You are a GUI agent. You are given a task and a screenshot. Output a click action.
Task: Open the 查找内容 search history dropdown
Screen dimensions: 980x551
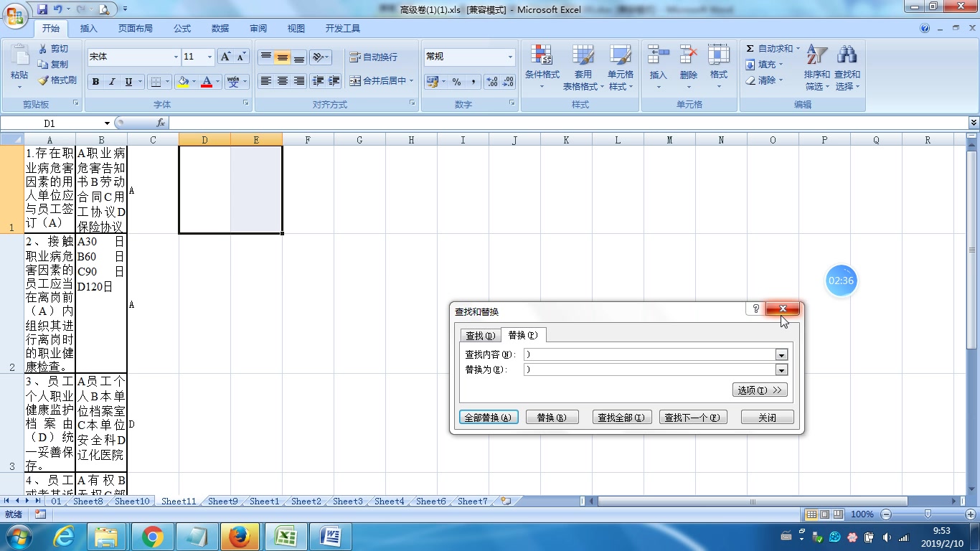[x=781, y=354]
